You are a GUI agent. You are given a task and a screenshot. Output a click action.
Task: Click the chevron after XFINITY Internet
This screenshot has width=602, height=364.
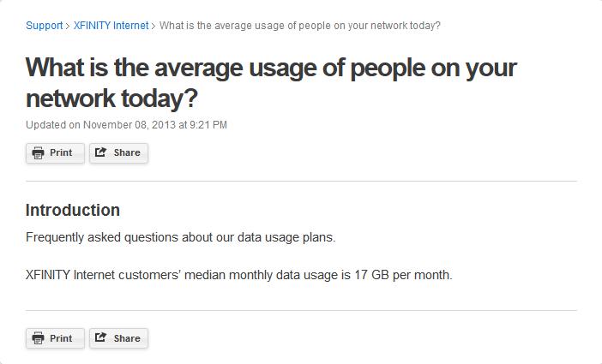coord(154,26)
